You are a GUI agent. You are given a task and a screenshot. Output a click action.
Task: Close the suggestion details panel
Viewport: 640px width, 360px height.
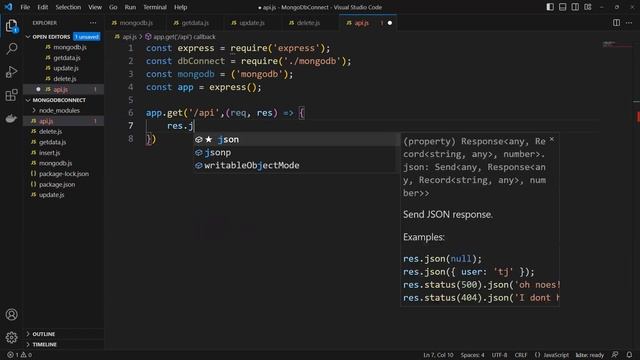552,139
